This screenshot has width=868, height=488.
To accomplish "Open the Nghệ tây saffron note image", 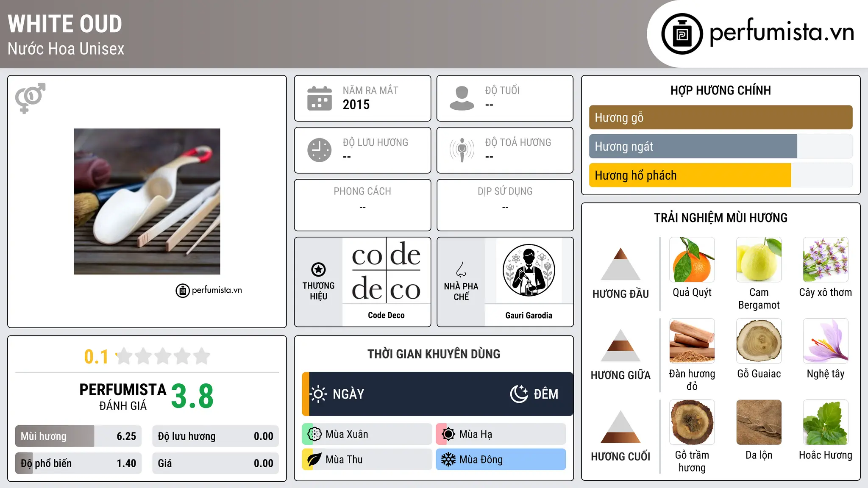I will 826,341.
